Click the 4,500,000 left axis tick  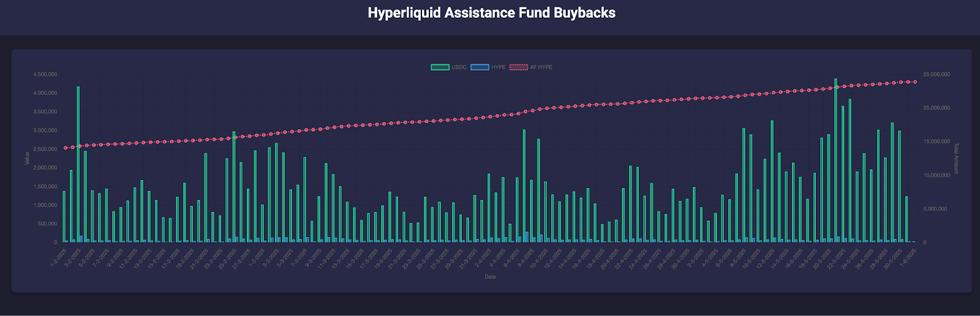(45, 75)
